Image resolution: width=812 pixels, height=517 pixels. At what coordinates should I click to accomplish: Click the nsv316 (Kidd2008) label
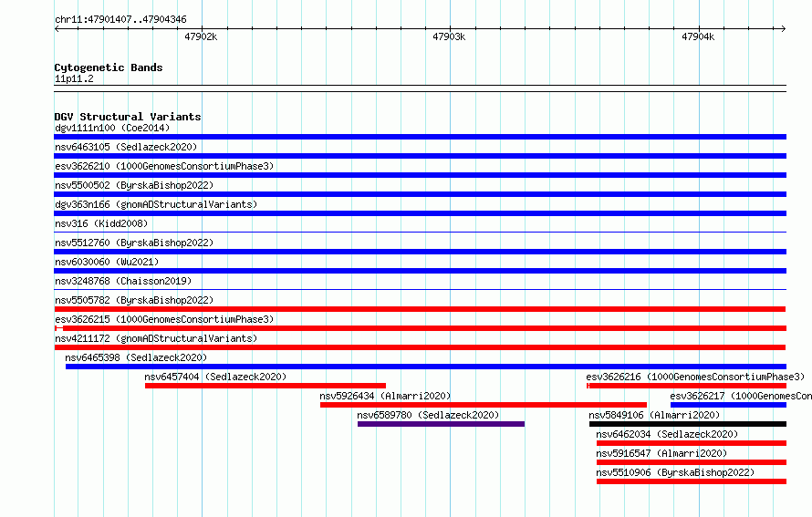pyautogui.click(x=101, y=223)
